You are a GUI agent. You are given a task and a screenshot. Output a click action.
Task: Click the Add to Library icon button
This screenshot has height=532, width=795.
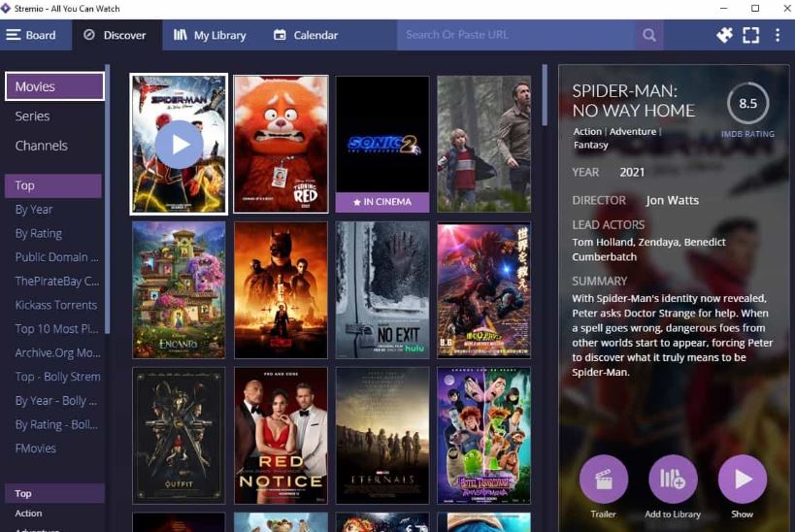point(673,480)
